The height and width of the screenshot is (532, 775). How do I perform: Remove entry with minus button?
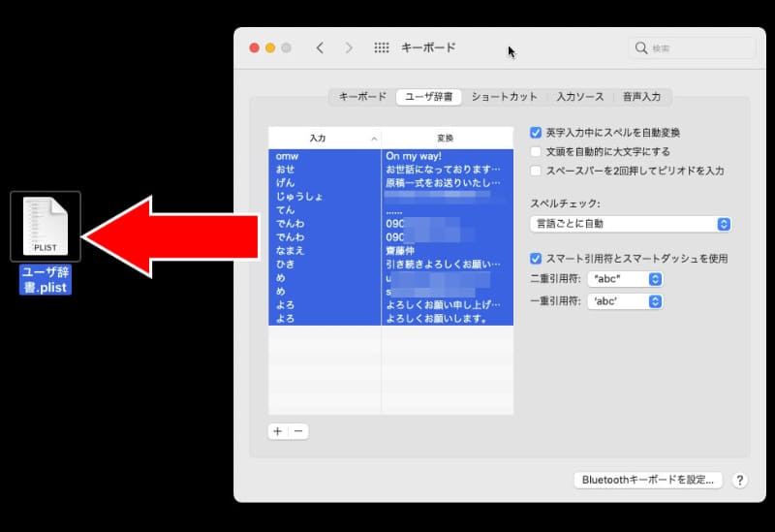pos(298,431)
